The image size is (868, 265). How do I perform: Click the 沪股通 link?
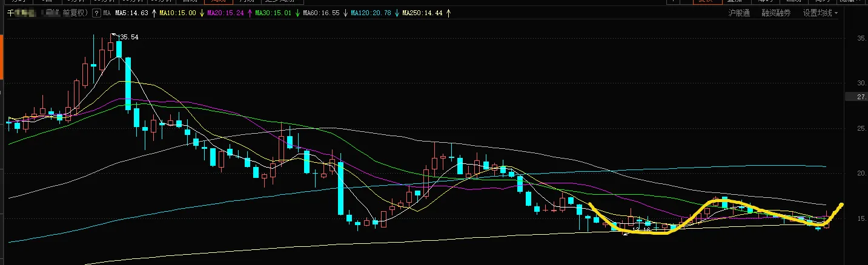click(x=739, y=13)
